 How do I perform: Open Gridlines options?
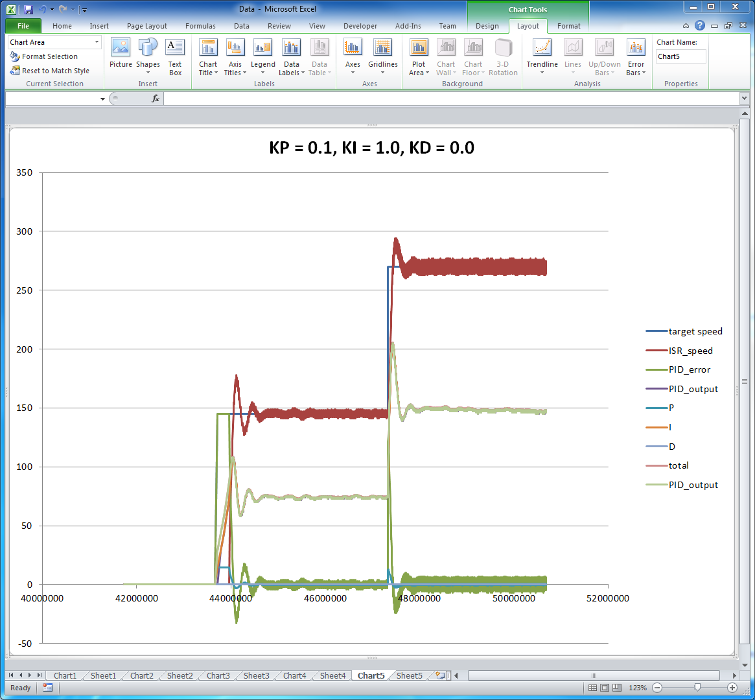383,57
